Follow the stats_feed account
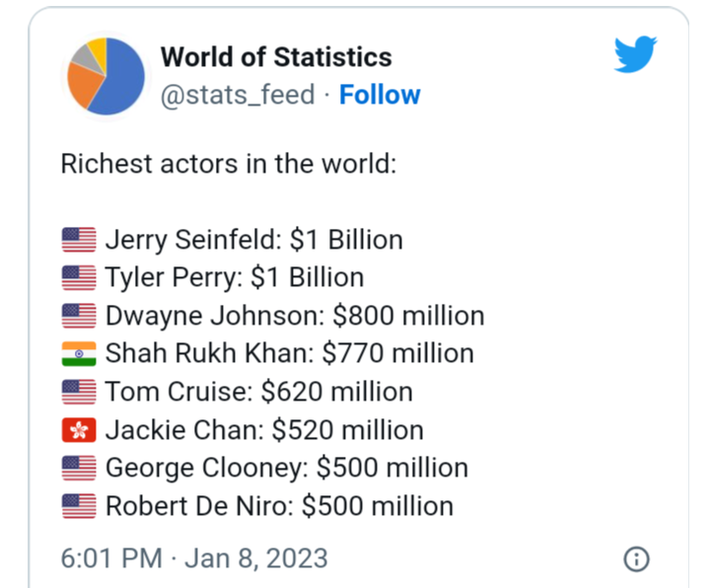The width and height of the screenshot is (710, 588). coord(380,95)
